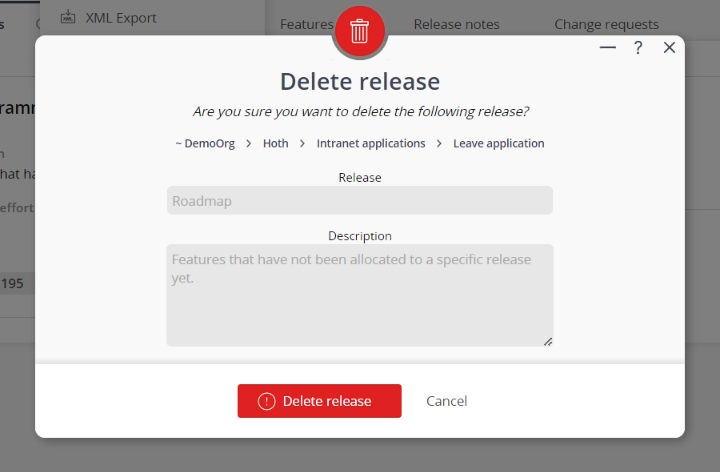This screenshot has height=472, width=720.
Task: Open the Release notes tab
Action: point(456,24)
